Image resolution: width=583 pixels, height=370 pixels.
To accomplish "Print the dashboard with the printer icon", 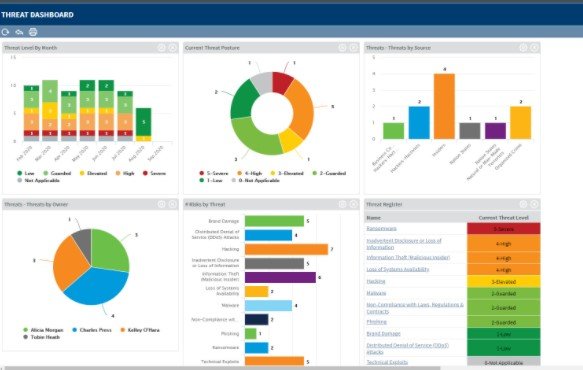I will [x=33, y=32].
